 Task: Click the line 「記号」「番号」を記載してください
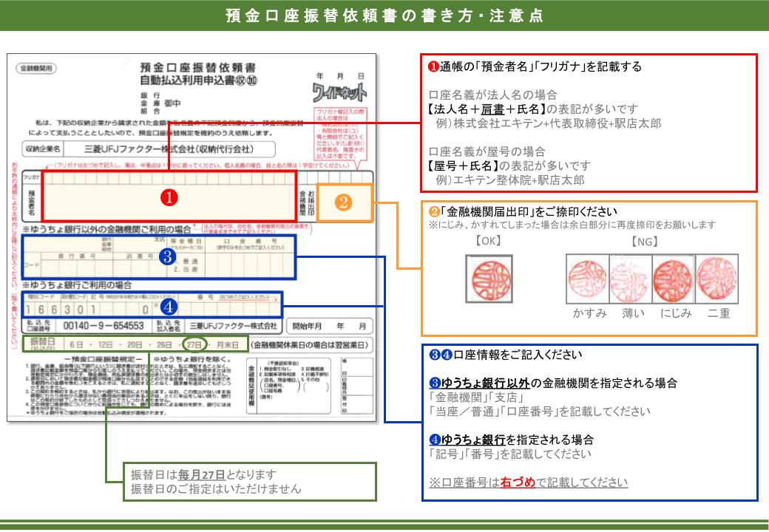click(x=510, y=454)
